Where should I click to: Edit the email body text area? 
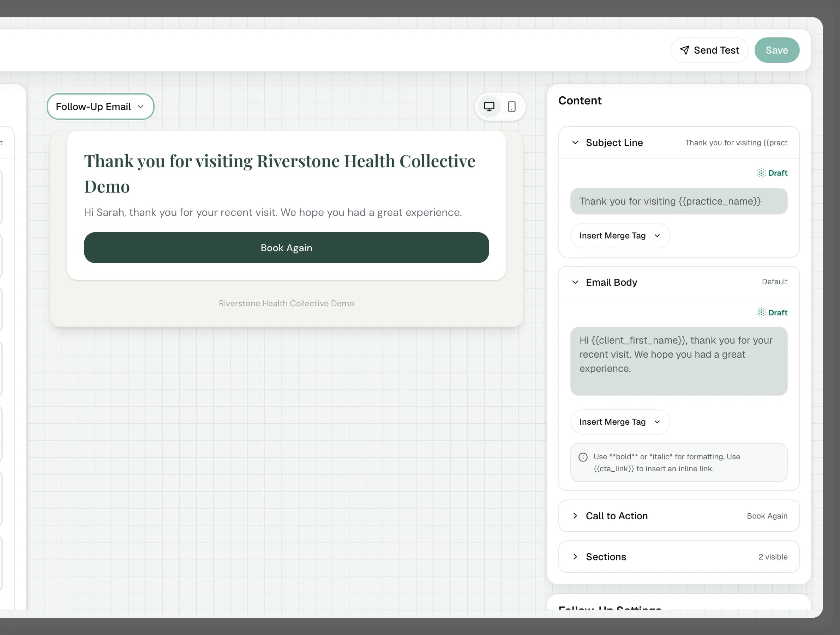coord(679,361)
